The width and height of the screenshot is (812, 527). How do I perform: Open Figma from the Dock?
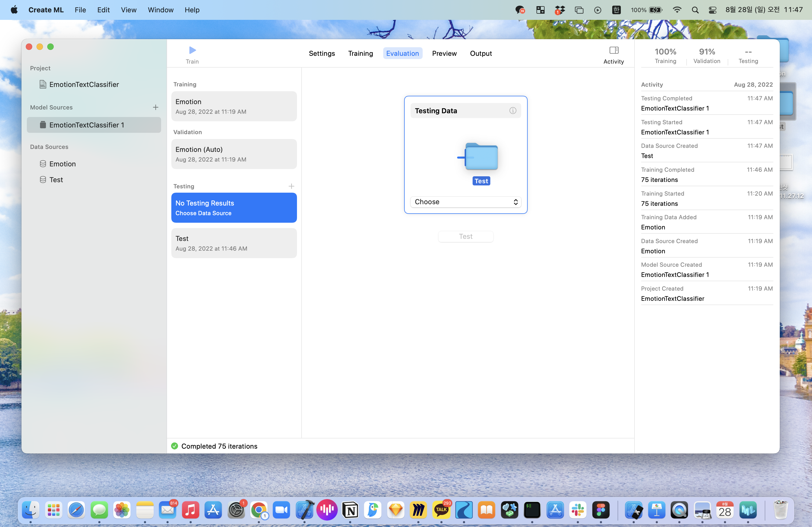tap(601, 510)
